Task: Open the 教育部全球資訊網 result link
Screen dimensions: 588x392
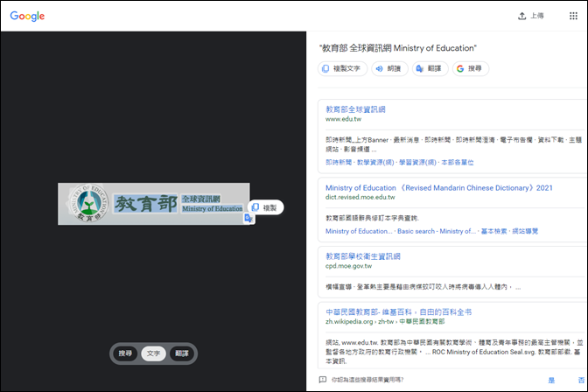Action: pyautogui.click(x=355, y=109)
